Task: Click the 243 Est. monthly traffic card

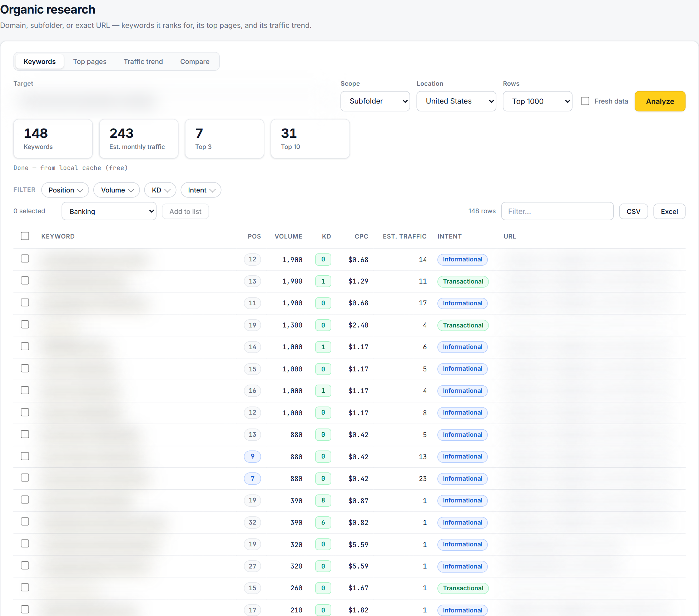Action: 139,139
